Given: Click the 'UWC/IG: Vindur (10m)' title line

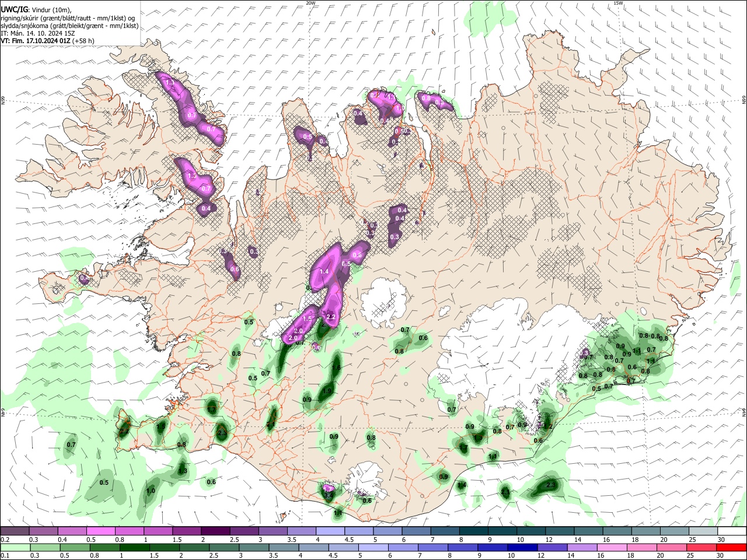Looking at the screenshot, I should coord(36,10).
